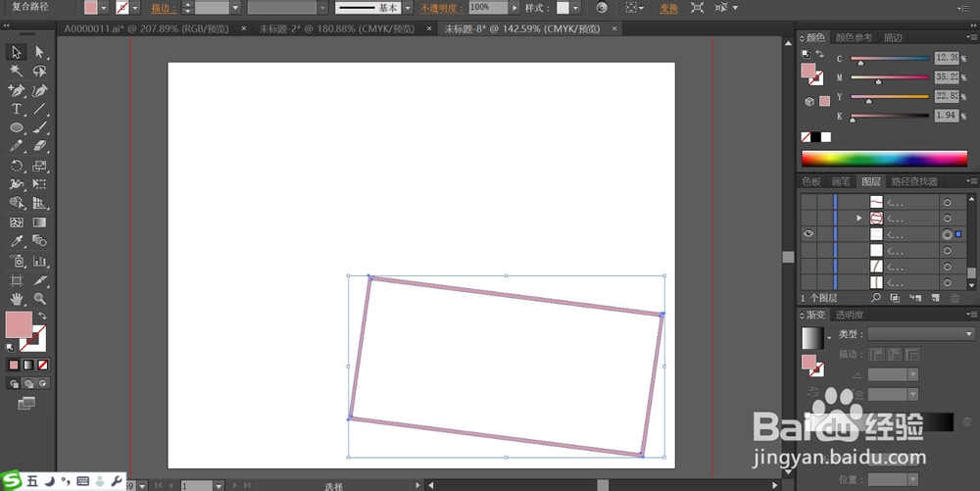Image resolution: width=980 pixels, height=491 pixels.
Task: Click Locate Object magnifier in Layers panel
Action: click(x=876, y=299)
